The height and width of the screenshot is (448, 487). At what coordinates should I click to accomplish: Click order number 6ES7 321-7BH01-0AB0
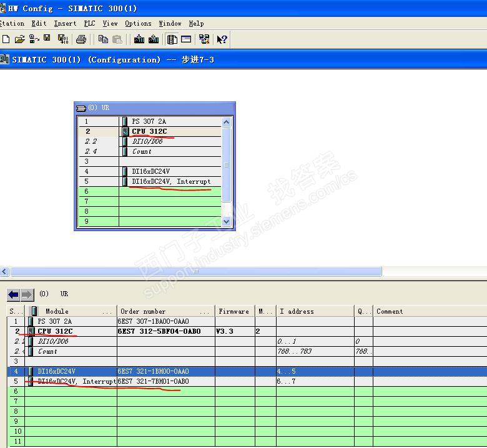click(153, 382)
